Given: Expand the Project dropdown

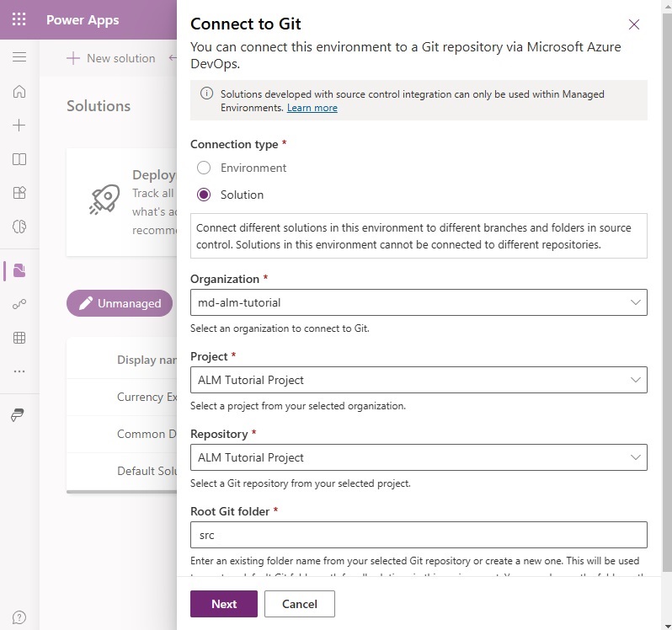Looking at the screenshot, I should pos(419,380).
